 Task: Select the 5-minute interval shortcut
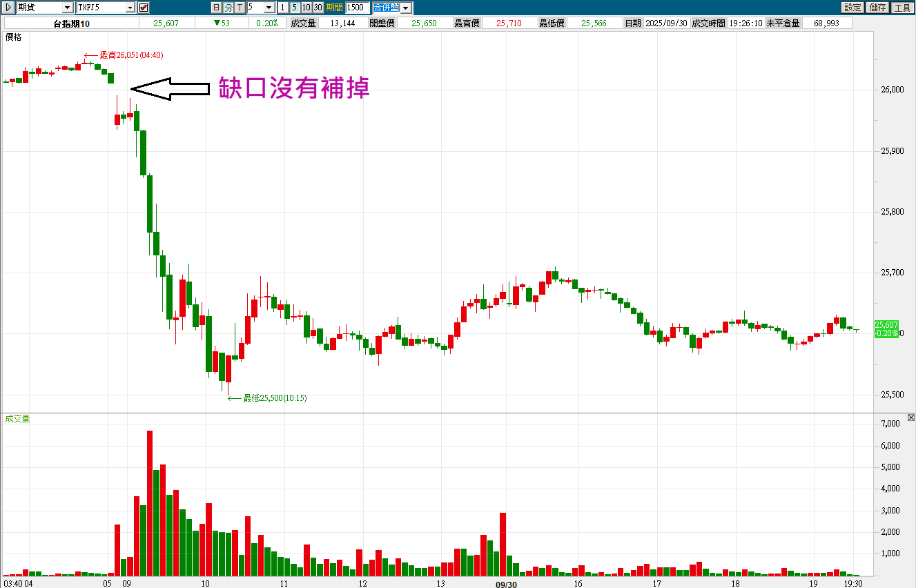coord(294,8)
